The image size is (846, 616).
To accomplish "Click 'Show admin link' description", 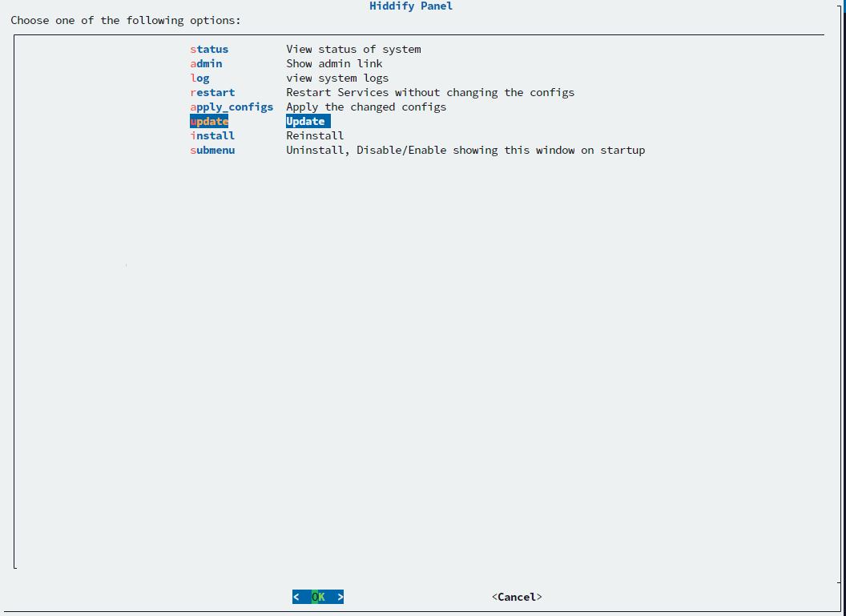I will pos(334,63).
